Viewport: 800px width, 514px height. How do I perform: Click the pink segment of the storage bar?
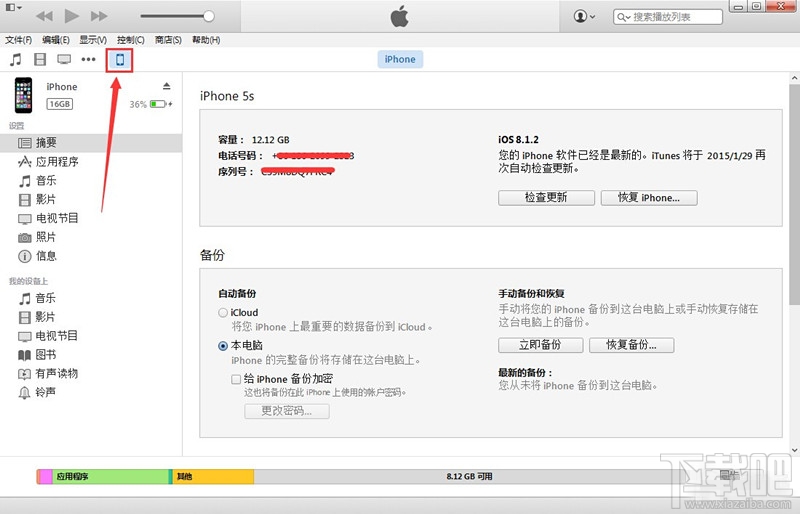(x=46, y=477)
